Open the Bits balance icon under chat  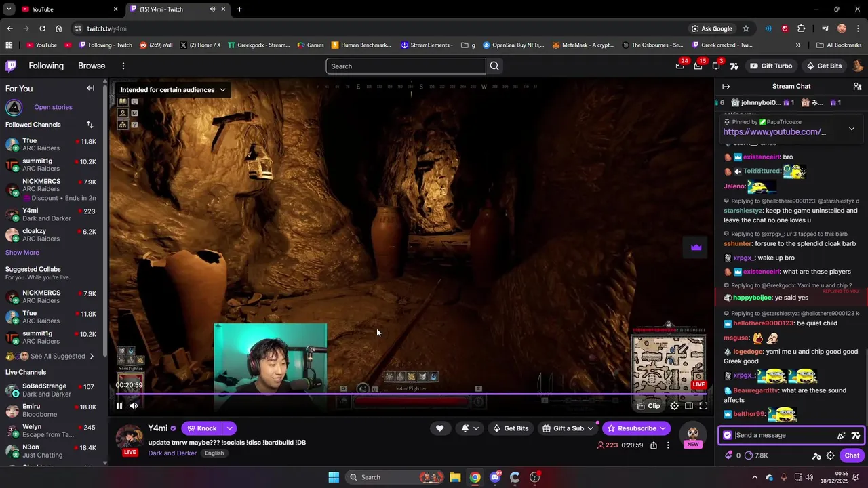coord(733,455)
